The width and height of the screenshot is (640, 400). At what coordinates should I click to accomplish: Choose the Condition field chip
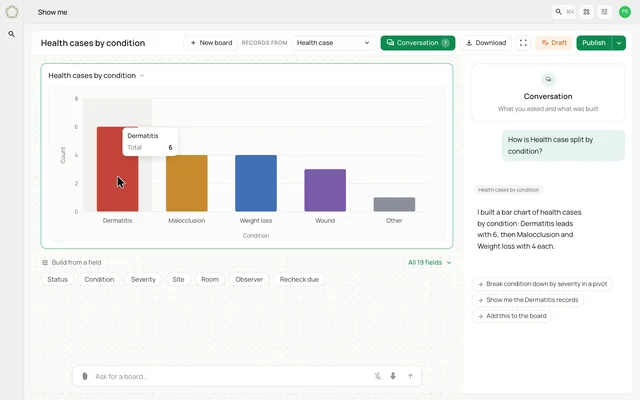99,280
